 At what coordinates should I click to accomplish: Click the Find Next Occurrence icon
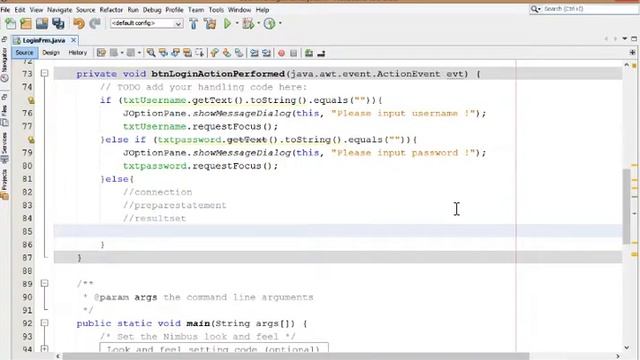point(176,53)
